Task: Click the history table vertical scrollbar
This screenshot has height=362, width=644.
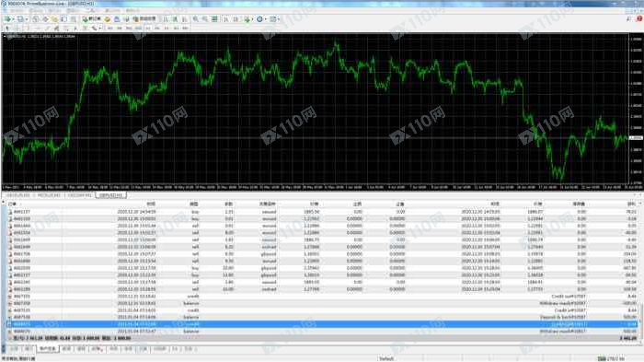Action: (640, 267)
